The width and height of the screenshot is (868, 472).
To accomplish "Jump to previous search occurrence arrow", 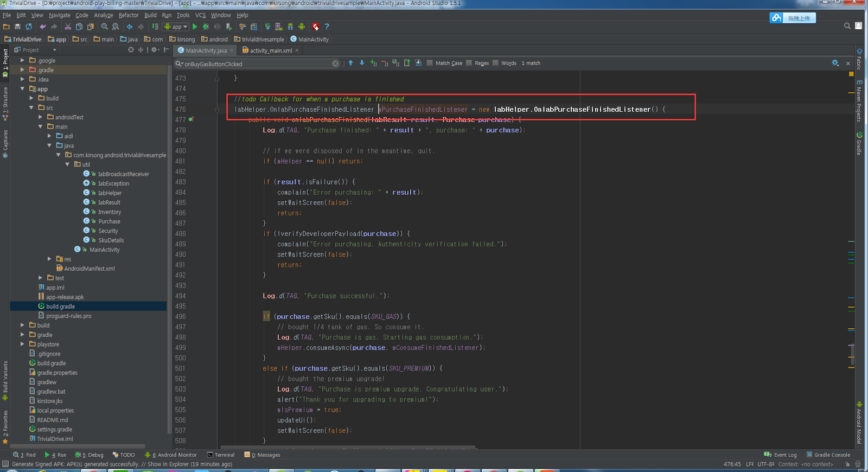I will pyautogui.click(x=351, y=63).
